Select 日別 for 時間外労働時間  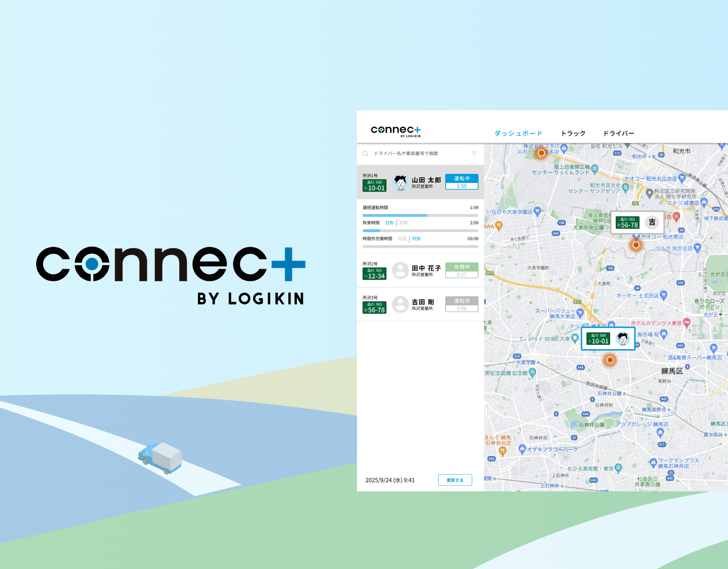(402, 239)
